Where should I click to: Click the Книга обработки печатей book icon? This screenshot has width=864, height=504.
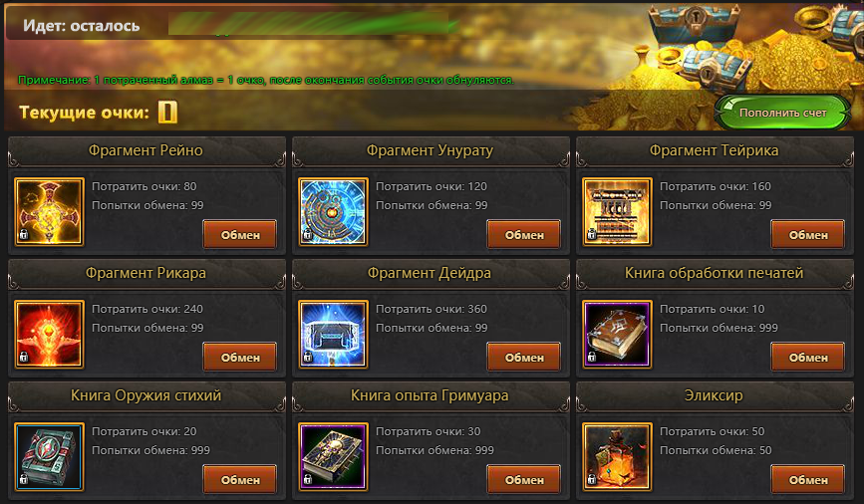617,335
